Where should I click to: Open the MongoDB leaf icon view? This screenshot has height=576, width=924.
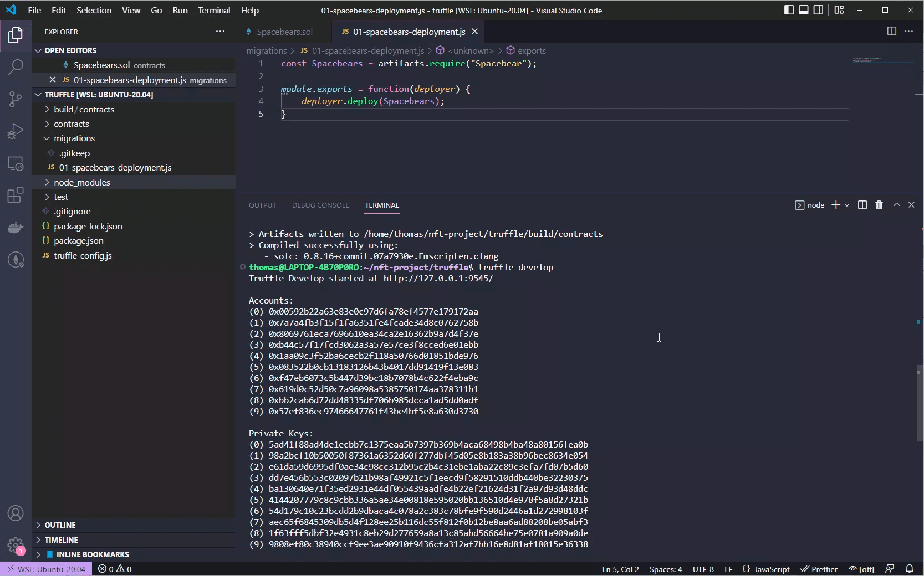16,259
